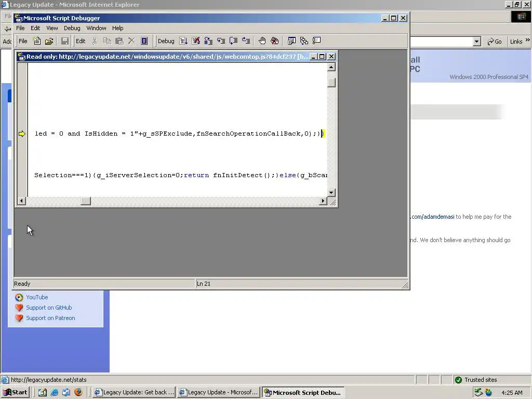Click the Step Out icon

pos(246,41)
